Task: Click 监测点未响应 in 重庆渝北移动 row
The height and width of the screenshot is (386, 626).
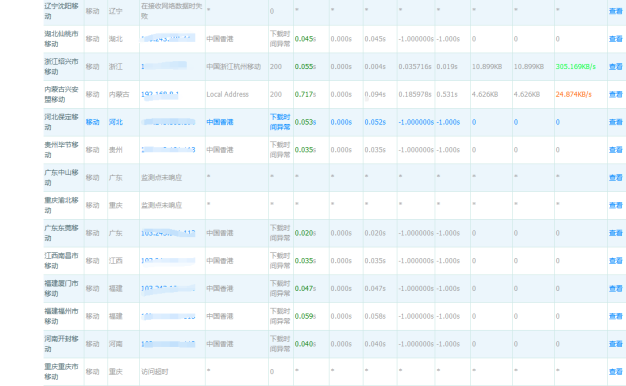Action: 161,205
